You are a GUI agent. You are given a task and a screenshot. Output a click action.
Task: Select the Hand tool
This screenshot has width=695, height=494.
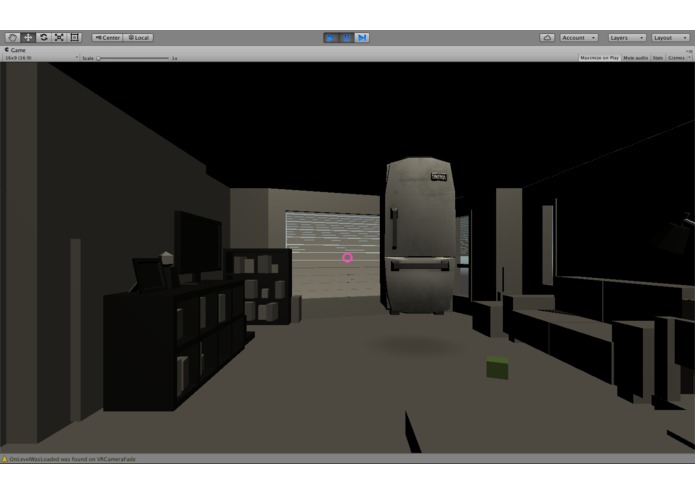click(12, 38)
